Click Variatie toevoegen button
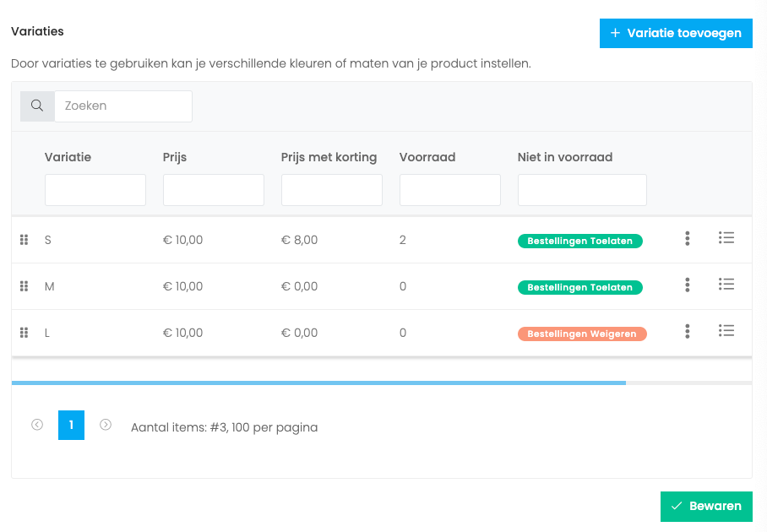Viewport: 767px width, 532px height. pyautogui.click(x=676, y=33)
